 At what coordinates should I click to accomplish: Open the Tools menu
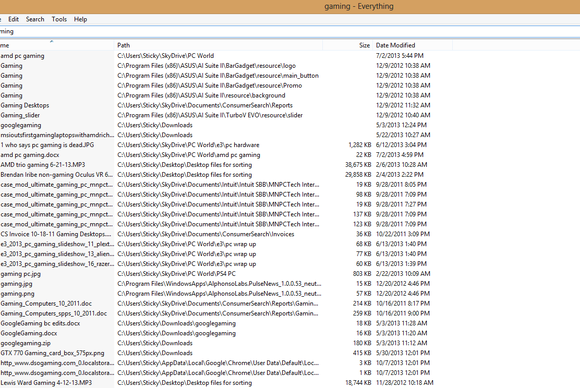(59, 19)
